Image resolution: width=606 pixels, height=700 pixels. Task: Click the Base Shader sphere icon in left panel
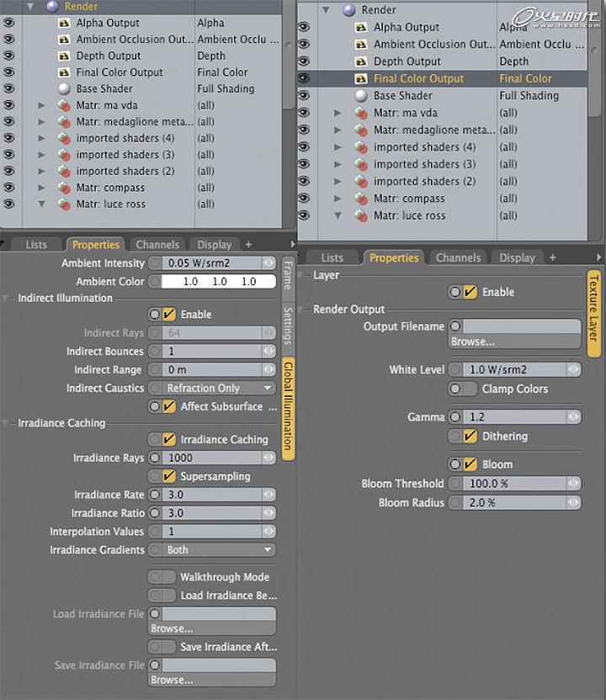(x=64, y=89)
